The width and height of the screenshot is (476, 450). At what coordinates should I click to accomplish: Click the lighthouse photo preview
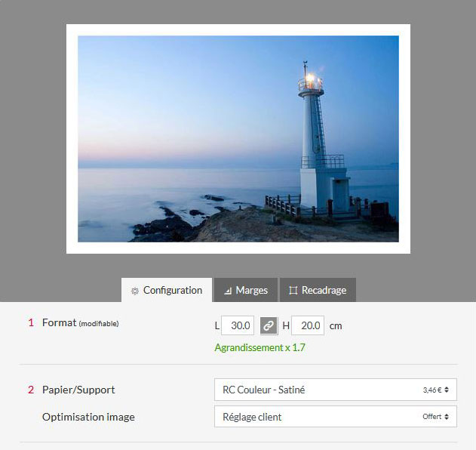[238, 138]
